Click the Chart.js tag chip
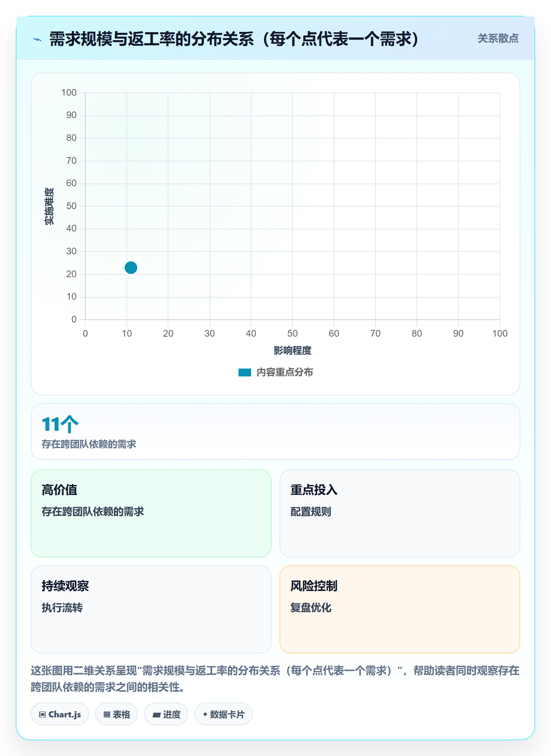 (x=60, y=714)
